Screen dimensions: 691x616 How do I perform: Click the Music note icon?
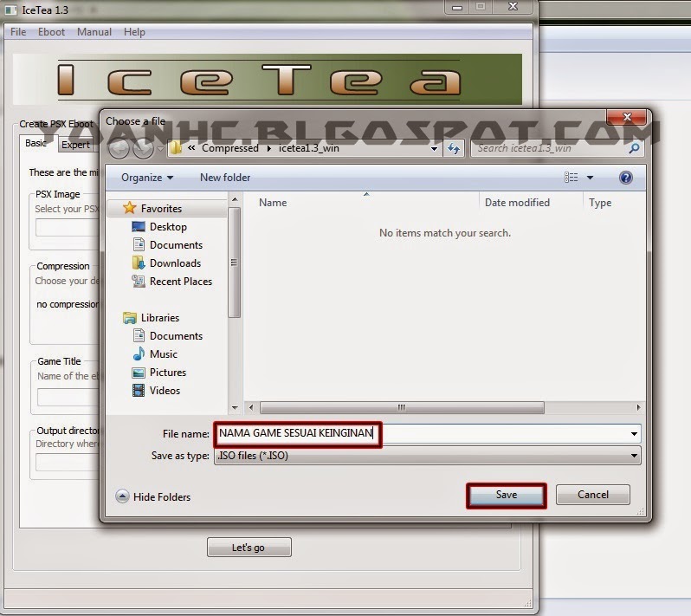pos(139,353)
